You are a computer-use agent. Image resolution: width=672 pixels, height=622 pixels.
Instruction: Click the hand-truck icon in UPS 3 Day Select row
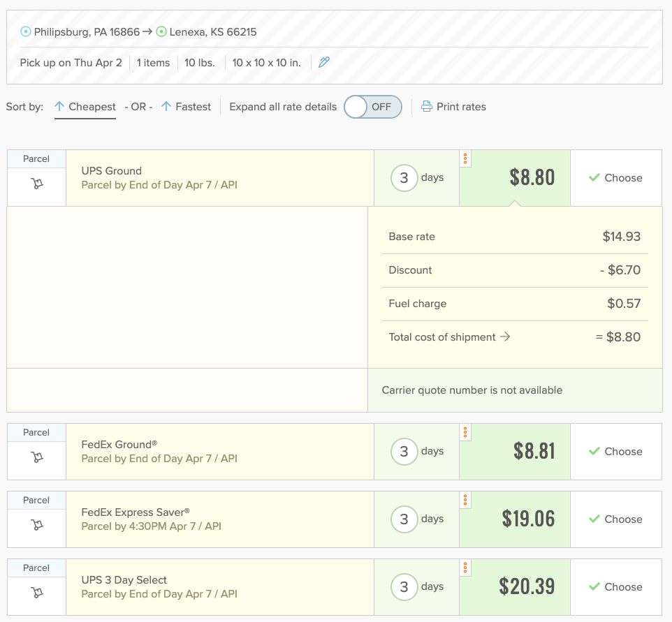37,593
